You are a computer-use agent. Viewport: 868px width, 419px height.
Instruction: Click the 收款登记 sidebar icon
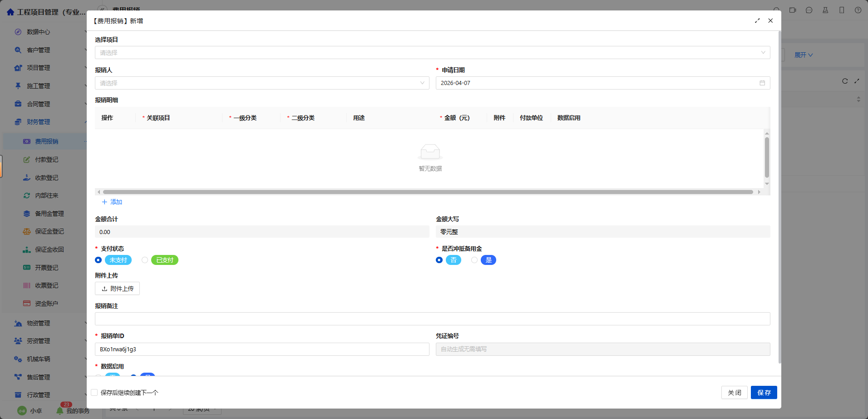[x=27, y=178]
